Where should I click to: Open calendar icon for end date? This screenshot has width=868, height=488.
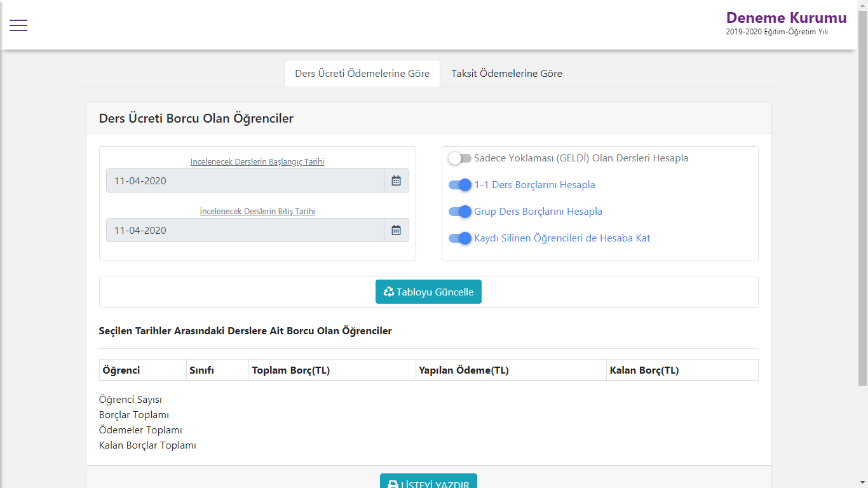396,230
